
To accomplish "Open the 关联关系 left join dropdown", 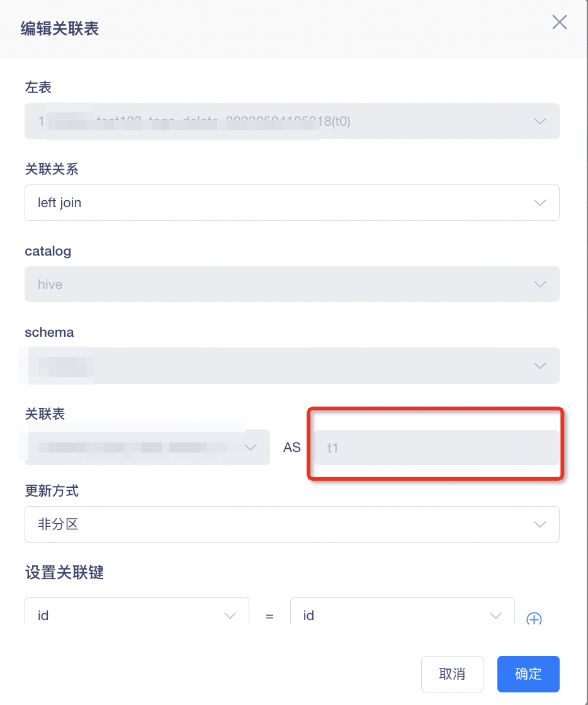I will [291, 203].
